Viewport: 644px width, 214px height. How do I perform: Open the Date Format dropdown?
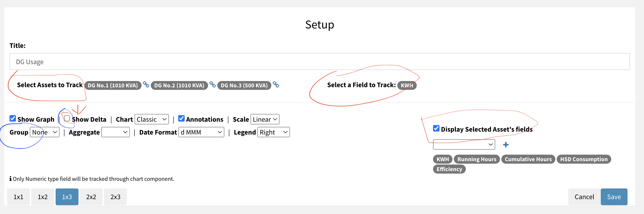pyautogui.click(x=201, y=132)
